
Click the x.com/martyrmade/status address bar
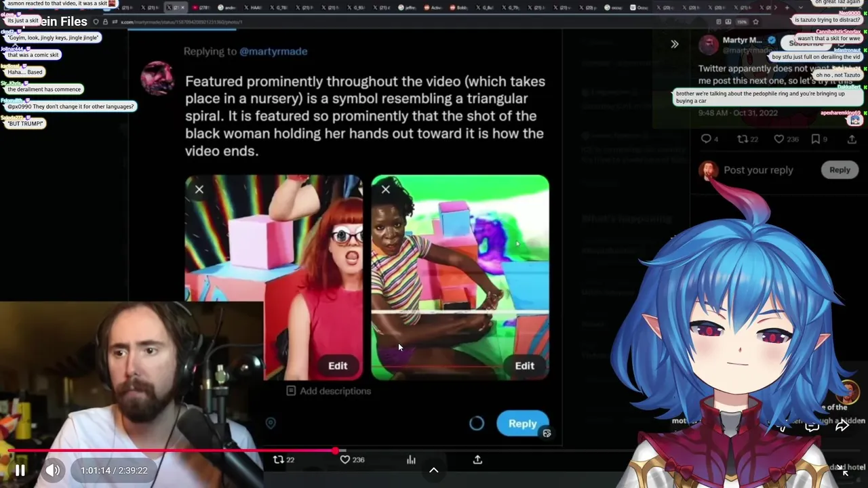181,22
